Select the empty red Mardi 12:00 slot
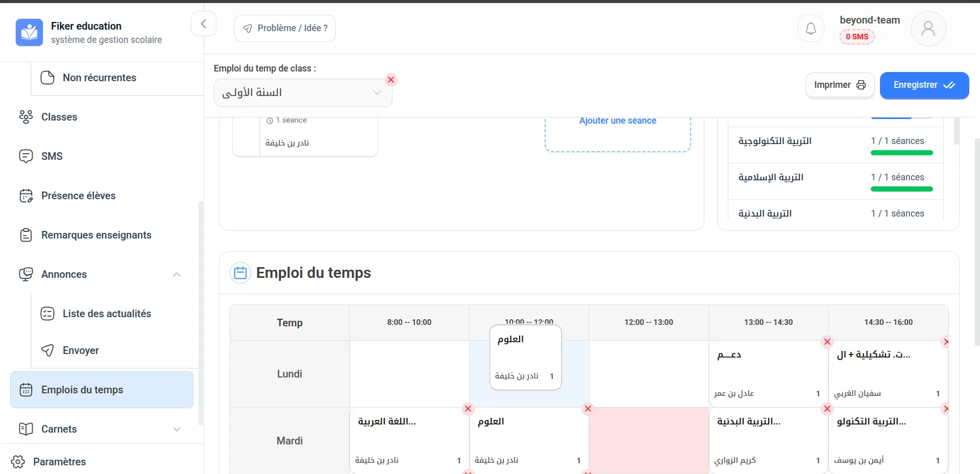The height and width of the screenshot is (474, 980). click(648, 440)
